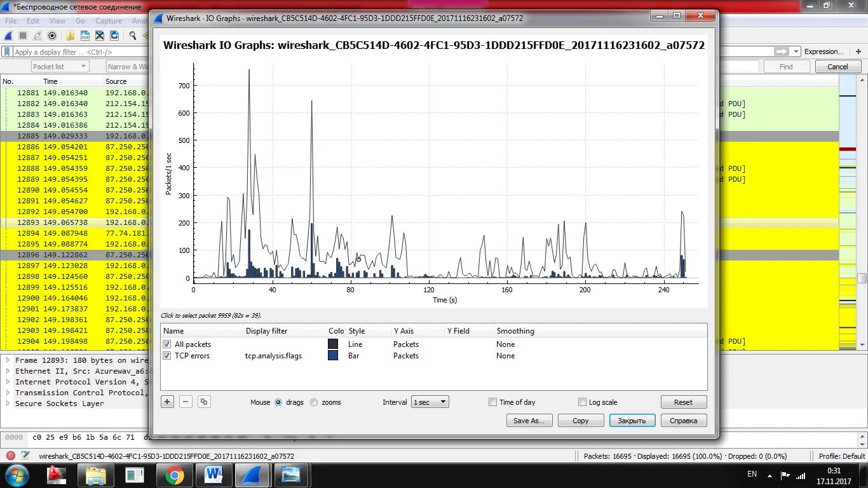Click tcp.analysis.flags display filter cell
Screen dimensions: 868x488
tap(274, 356)
